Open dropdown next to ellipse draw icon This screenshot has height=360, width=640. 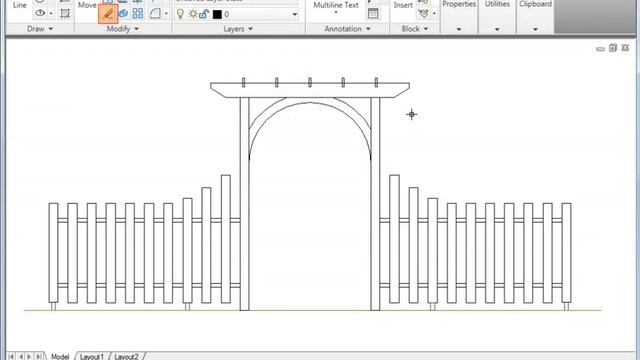(51, 14)
